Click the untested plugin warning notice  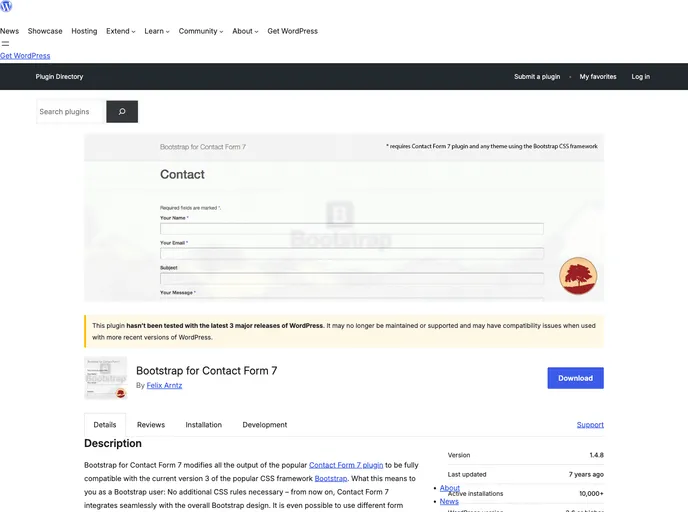point(344,331)
